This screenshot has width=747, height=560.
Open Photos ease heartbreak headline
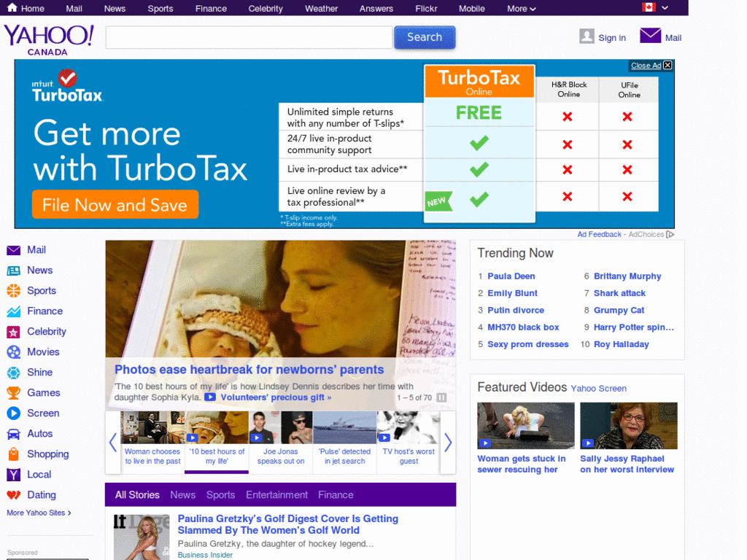click(x=249, y=370)
